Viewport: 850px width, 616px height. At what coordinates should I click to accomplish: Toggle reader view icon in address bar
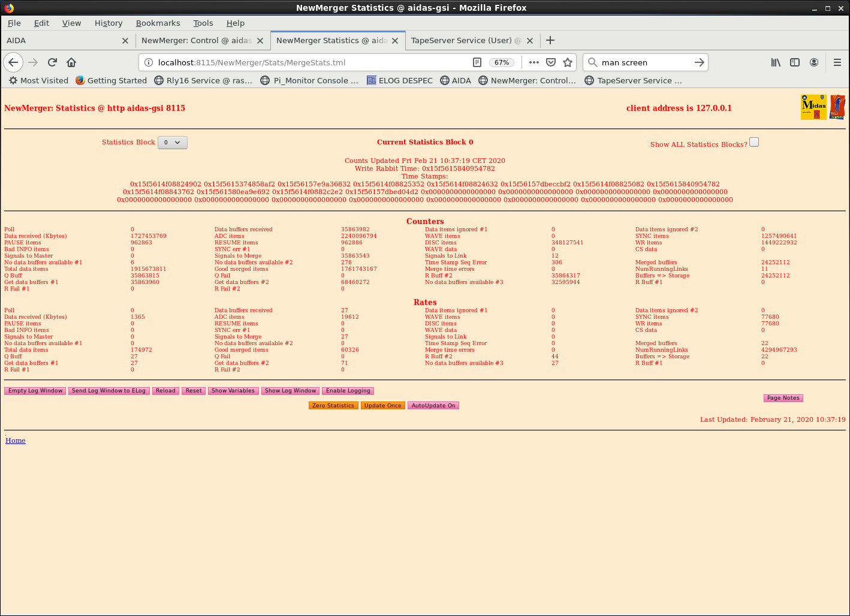click(x=477, y=62)
